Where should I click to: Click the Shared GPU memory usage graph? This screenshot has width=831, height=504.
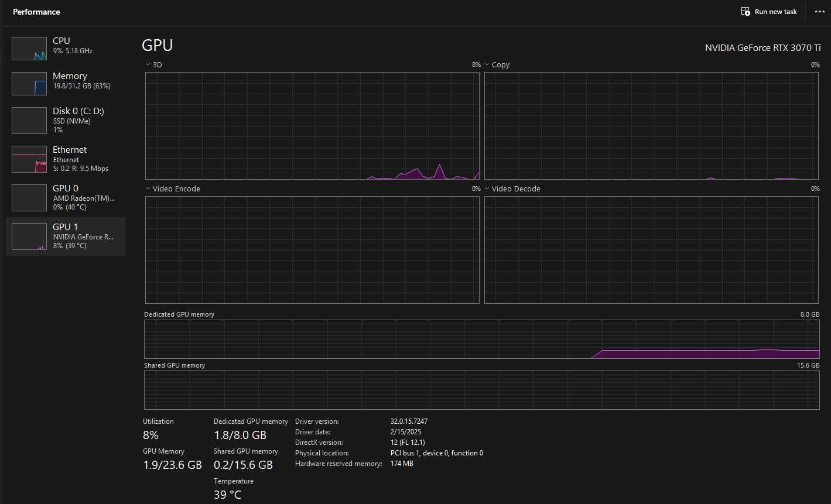[482, 390]
